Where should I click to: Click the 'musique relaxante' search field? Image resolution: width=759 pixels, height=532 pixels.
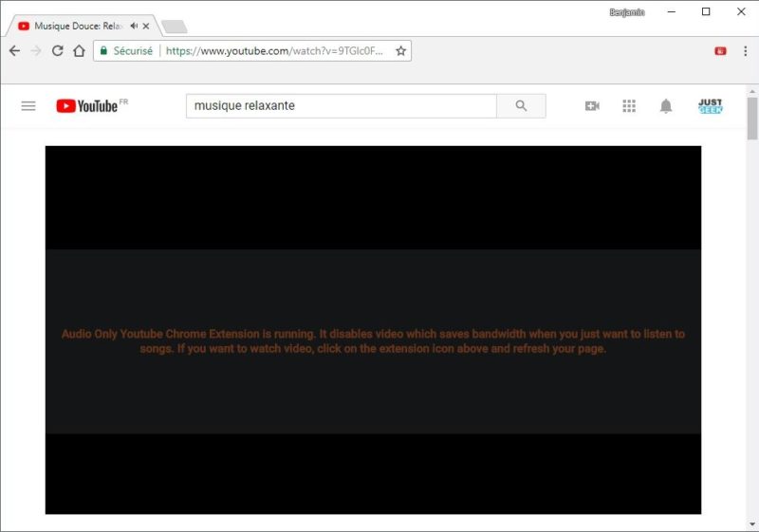pyautogui.click(x=342, y=106)
